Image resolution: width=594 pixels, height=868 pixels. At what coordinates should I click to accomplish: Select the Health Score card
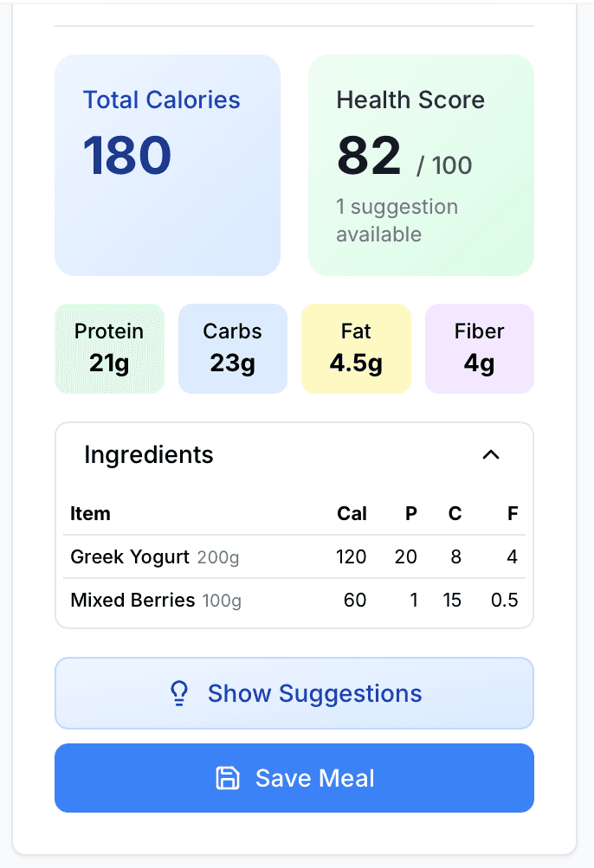point(421,165)
